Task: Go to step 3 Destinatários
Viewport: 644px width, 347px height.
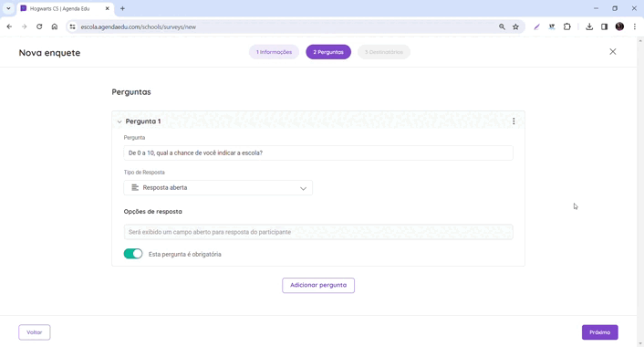Action: pos(384,52)
